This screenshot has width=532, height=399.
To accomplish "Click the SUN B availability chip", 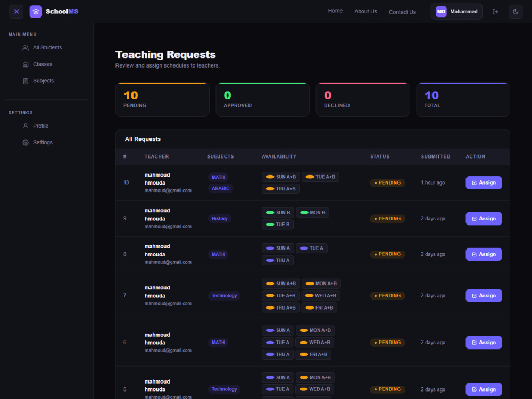I will pyautogui.click(x=278, y=213).
